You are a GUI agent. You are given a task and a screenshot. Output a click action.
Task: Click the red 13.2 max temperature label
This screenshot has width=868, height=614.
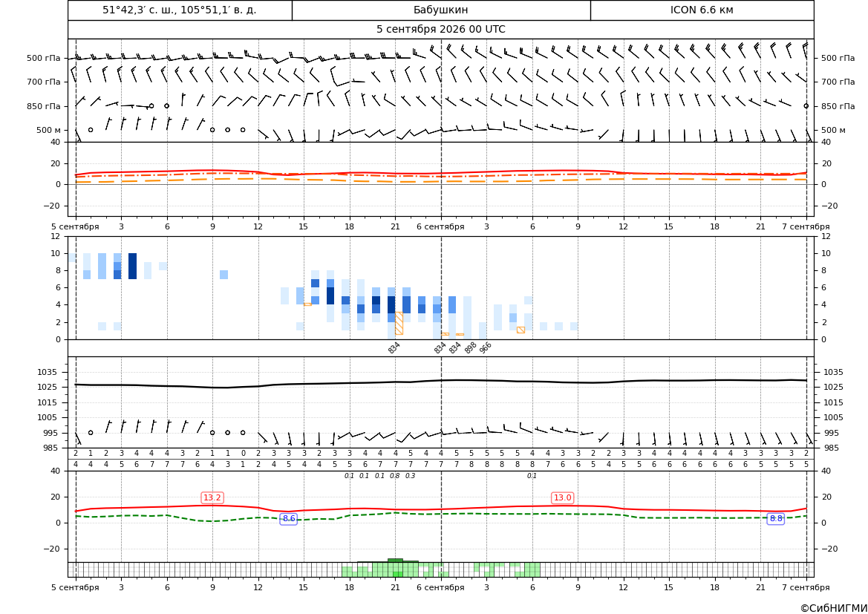coord(212,497)
